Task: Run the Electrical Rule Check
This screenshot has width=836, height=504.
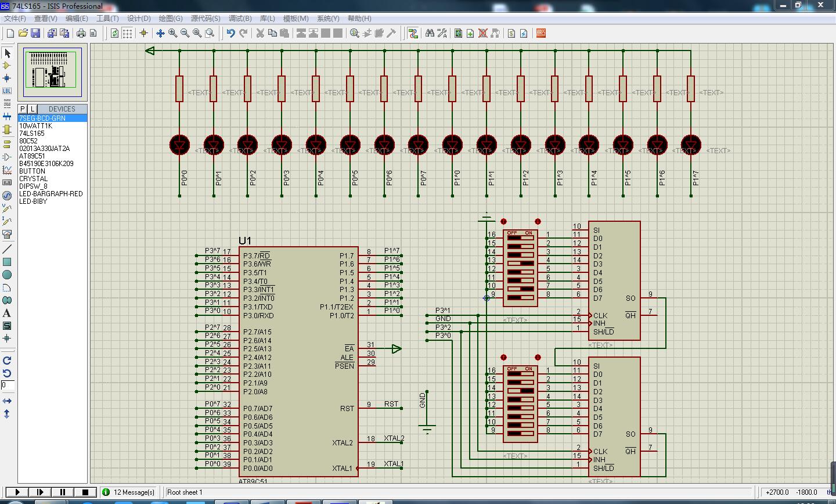Action: tap(524, 33)
